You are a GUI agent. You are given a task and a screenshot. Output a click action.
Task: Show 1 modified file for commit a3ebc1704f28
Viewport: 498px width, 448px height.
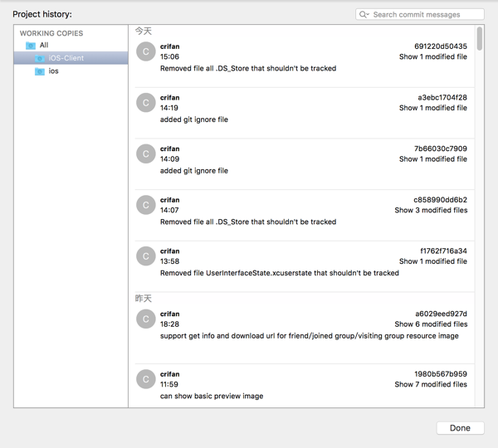432,108
